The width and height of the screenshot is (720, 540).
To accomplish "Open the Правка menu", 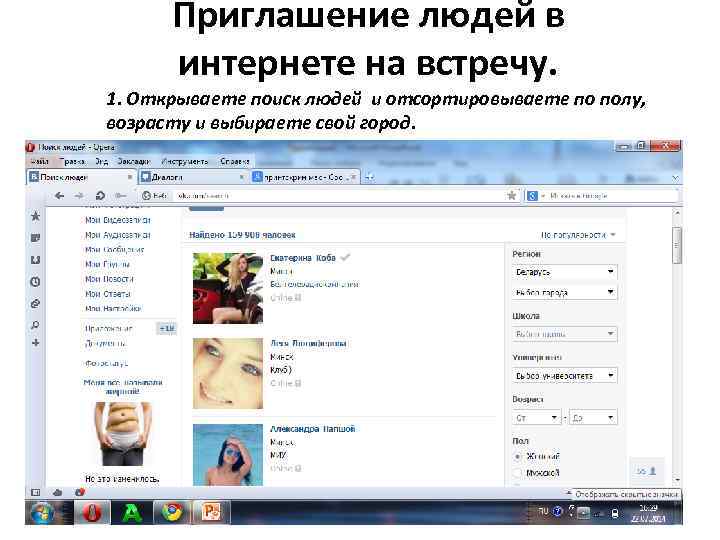I will pyautogui.click(x=72, y=162).
